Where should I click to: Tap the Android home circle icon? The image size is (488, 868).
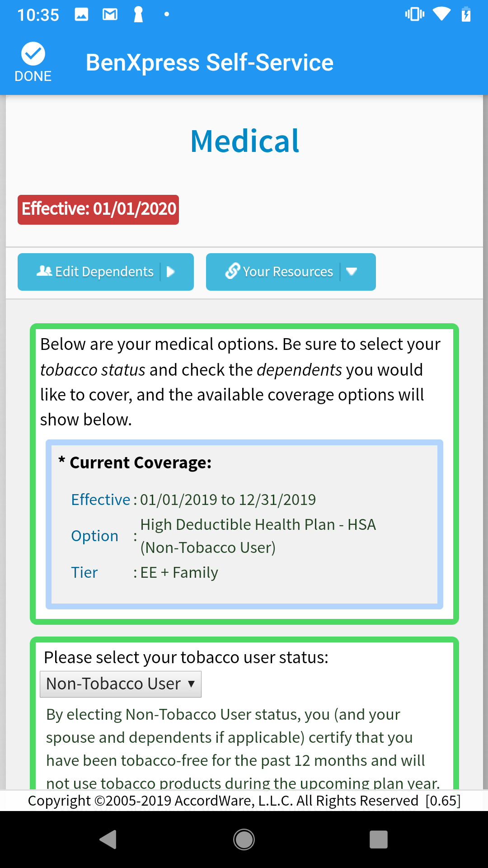tap(244, 840)
